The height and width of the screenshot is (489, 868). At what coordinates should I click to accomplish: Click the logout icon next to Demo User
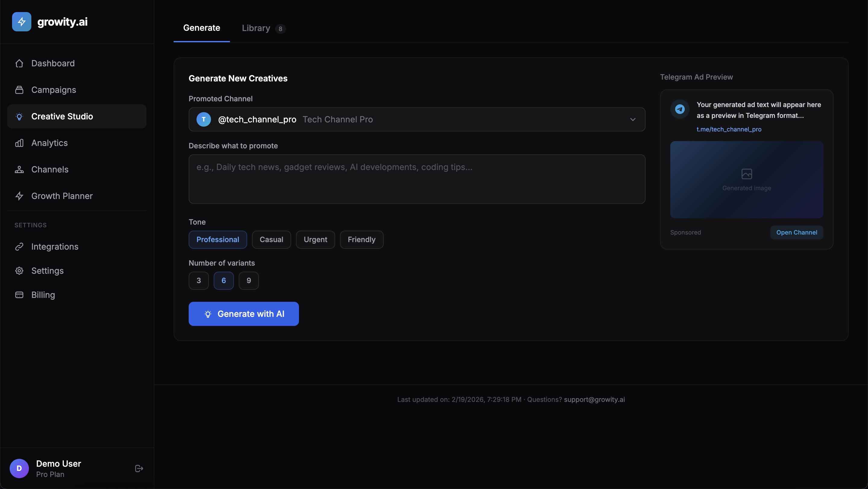[139, 468]
